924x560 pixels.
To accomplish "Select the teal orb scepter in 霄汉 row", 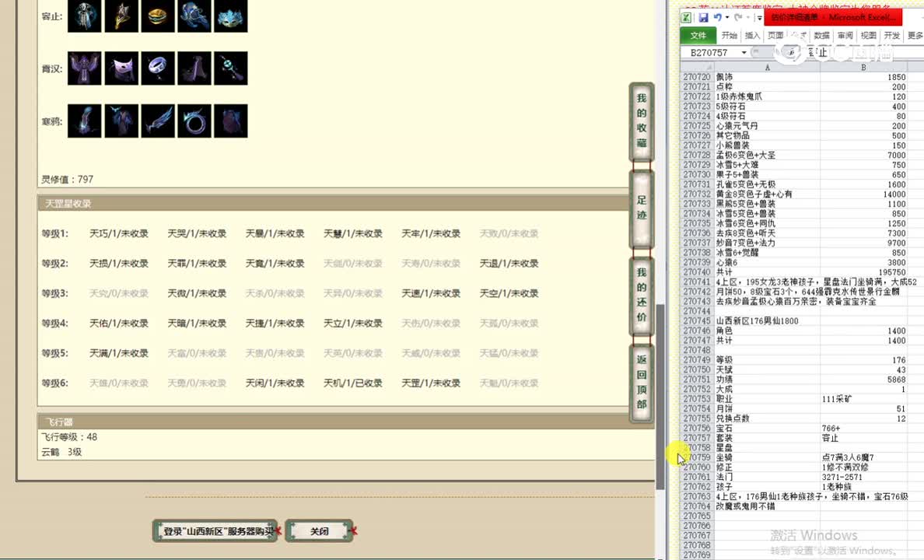I will (x=230, y=68).
